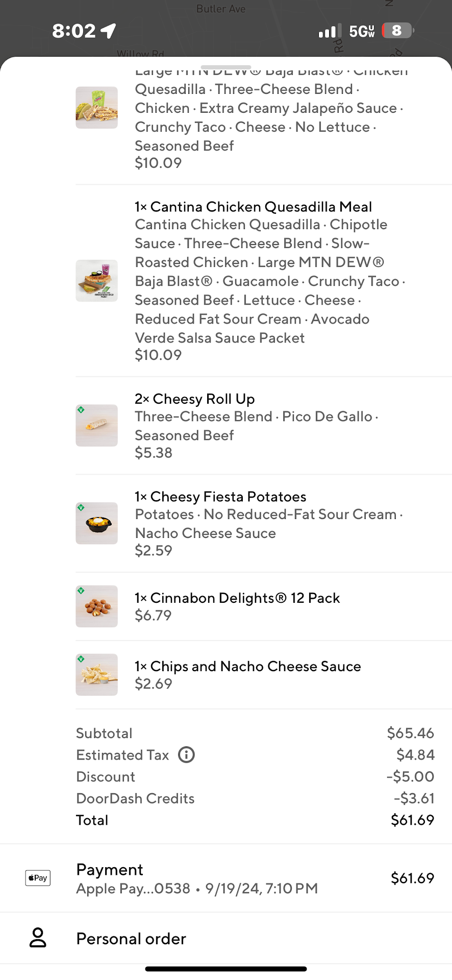Tap the vegetarian badge on Cinnabon Delights
Viewport: 452px width, 980px height.
coord(81,591)
